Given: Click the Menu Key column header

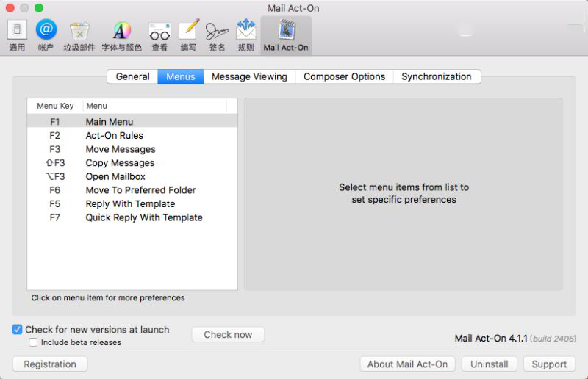Looking at the screenshot, I should [55, 106].
